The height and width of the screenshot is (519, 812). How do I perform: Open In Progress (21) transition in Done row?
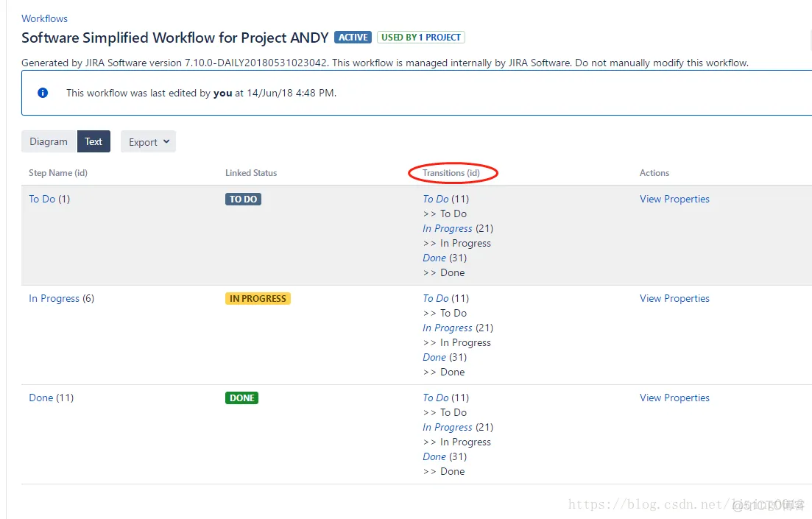448,427
